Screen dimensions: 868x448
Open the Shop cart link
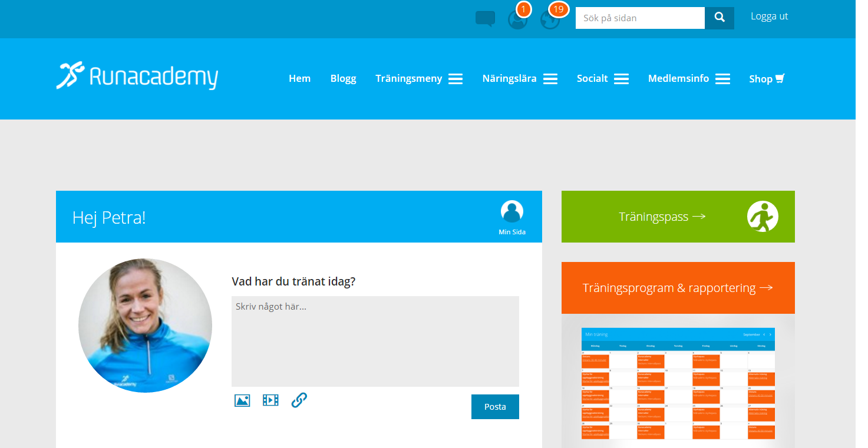[767, 78]
